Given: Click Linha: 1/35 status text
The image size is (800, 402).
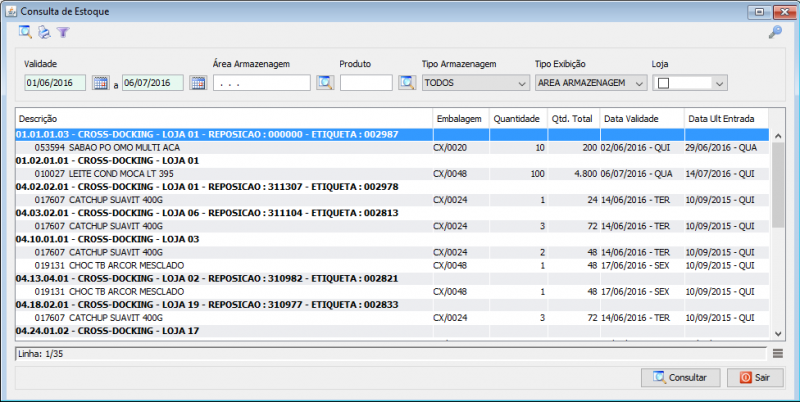Looking at the screenshot, I should (x=41, y=354).
